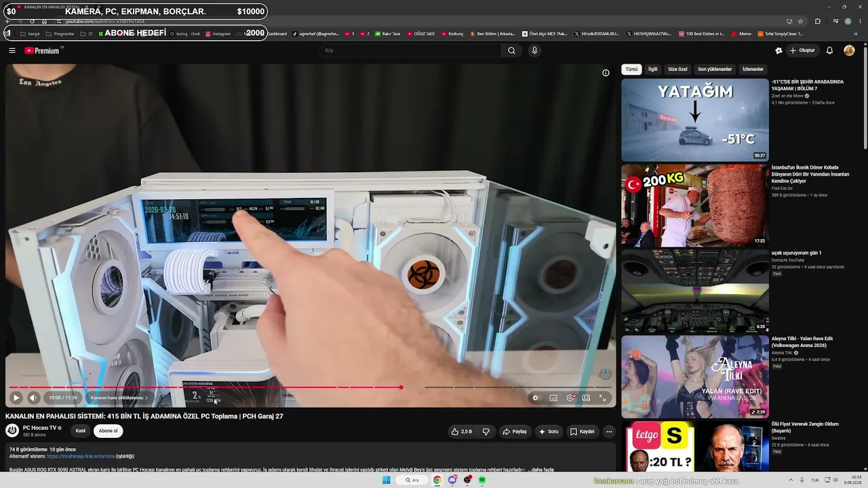The width and height of the screenshot is (868, 488).
Task: Open the Ayarlar icon beside Oluştur
Action: 778,50
